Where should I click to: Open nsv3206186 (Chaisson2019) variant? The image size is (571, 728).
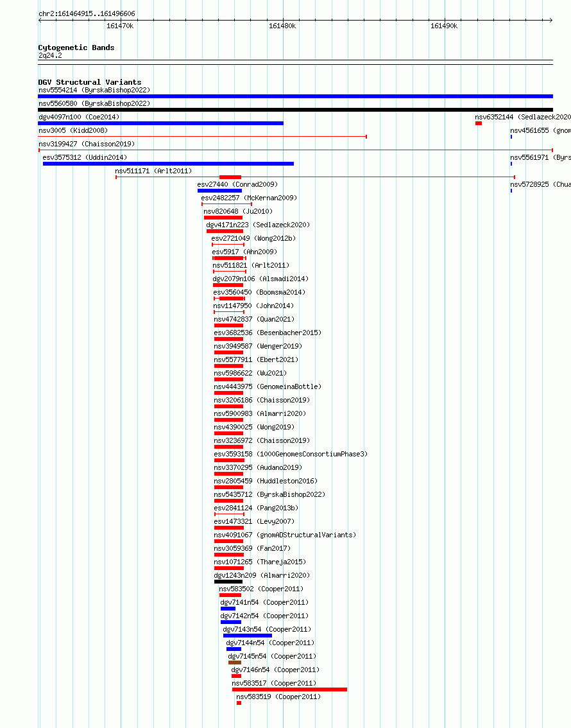pyautogui.click(x=262, y=400)
